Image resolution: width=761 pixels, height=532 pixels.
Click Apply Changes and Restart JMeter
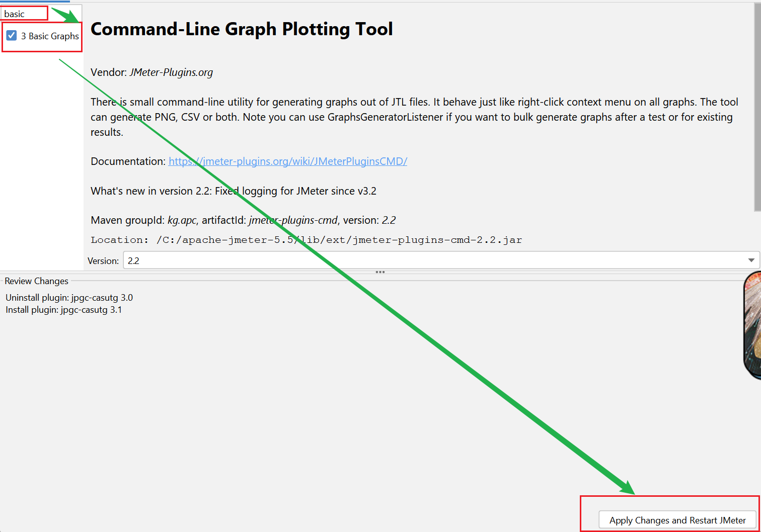pos(677,520)
